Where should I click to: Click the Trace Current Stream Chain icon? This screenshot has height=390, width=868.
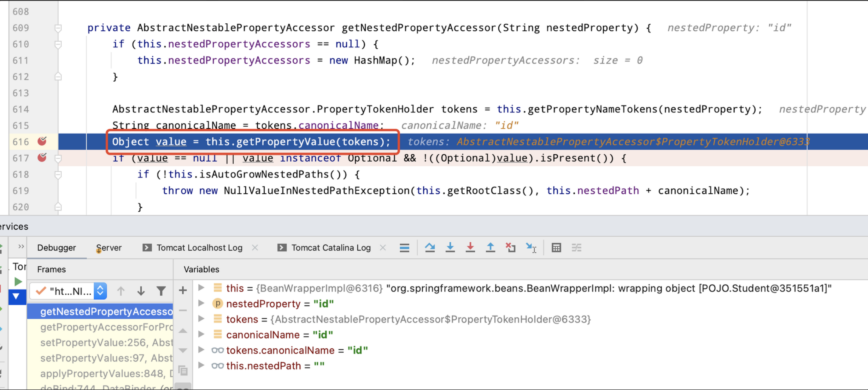click(x=576, y=248)
